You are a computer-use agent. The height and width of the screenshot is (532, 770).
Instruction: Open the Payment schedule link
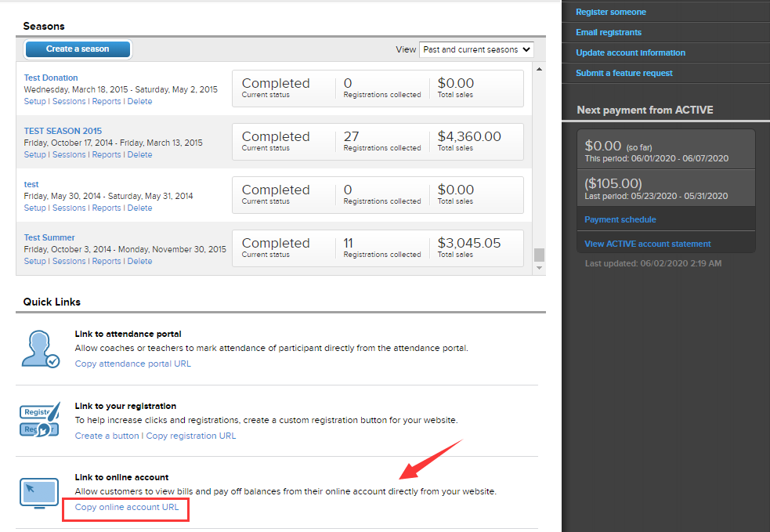click(x=620, y=220)
